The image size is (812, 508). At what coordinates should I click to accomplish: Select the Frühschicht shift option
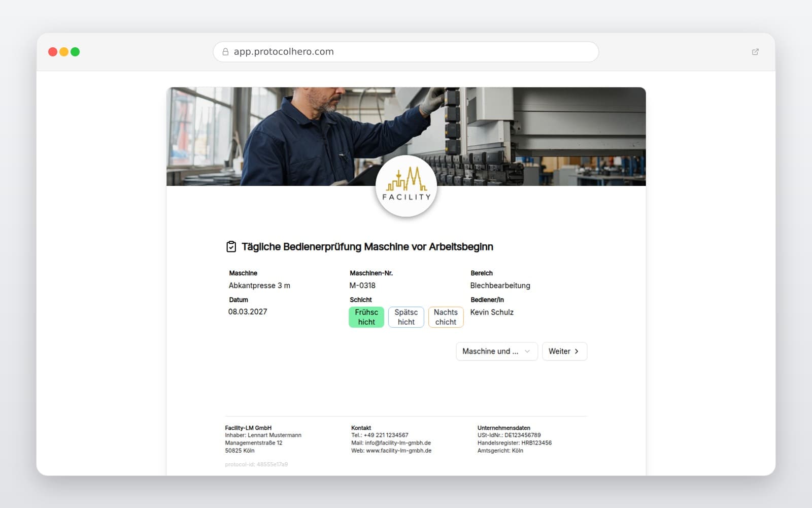pyautogui.click(x=366, y=317)
